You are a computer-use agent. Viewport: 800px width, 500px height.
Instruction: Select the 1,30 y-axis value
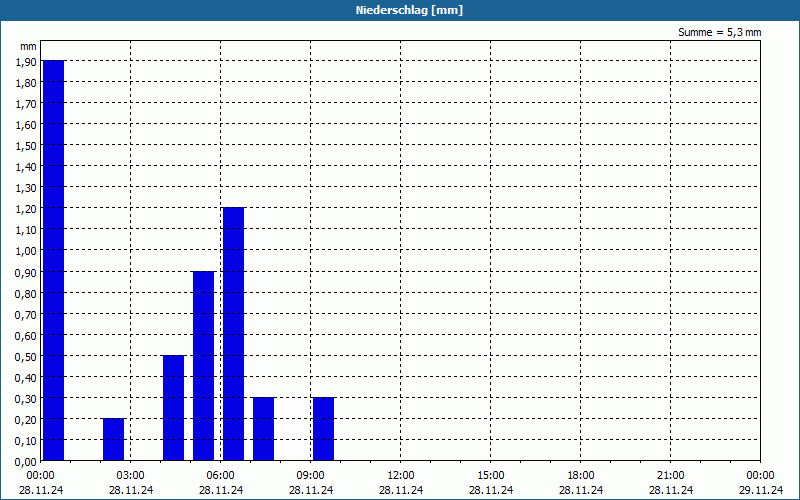click(27, 188)
